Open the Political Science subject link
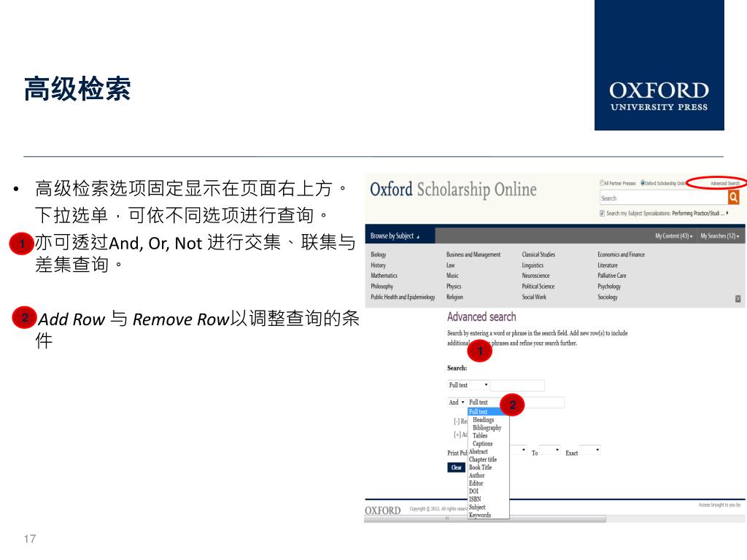This screenshot has height=560, width=747. 538,286
